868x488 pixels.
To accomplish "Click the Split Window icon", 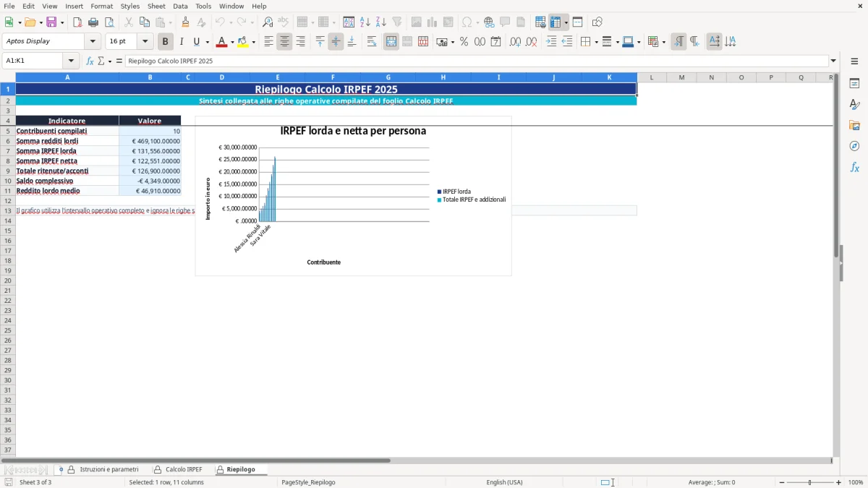I will pos(577,22).
